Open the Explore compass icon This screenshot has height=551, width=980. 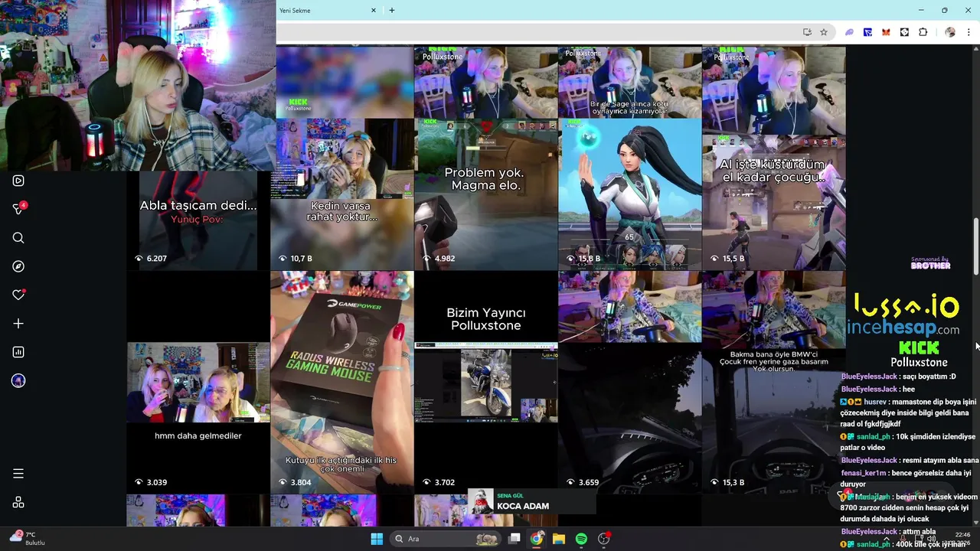[x=18, y=266]
